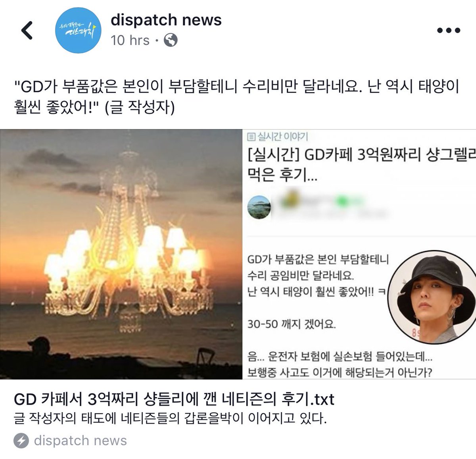Image resolution: width=476 pixels, height=459 pixels.
Task: Tap the back arrow icon
Action: pos(27,31)
